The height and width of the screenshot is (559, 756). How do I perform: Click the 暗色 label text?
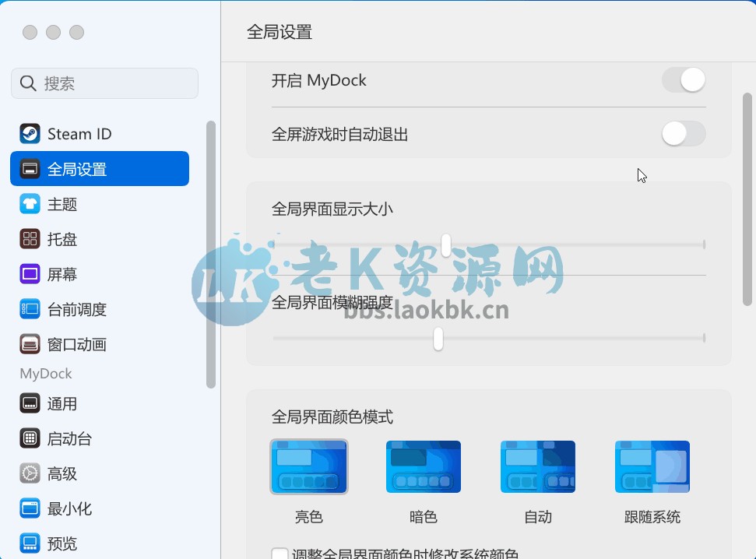(424, 516)
